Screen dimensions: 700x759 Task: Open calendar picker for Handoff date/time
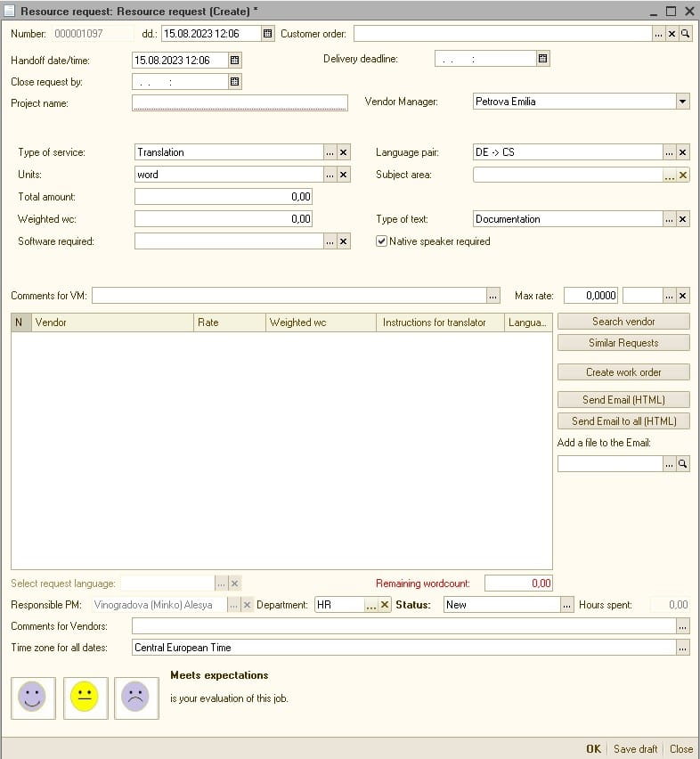(x=235, y=61)
